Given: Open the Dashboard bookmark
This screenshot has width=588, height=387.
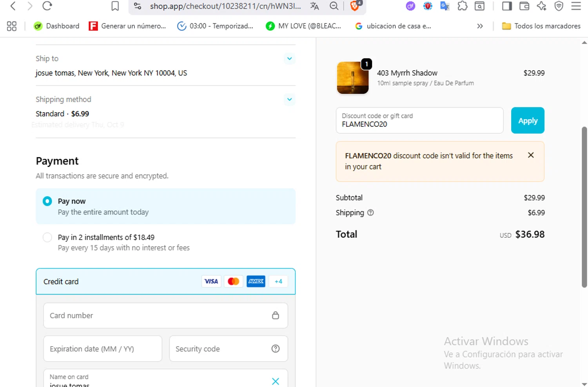Looking at the screenshot, I should (56, 26).
